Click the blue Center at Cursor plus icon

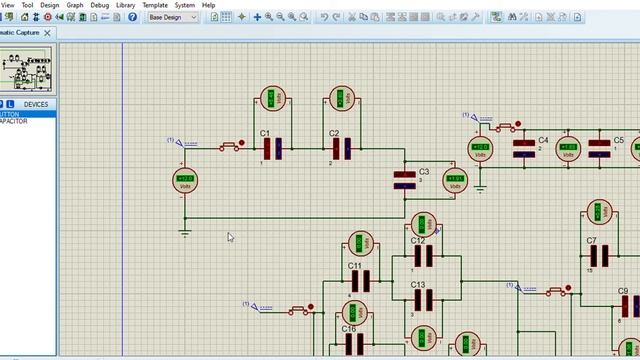pyautogui.click(x=257, y=17)
